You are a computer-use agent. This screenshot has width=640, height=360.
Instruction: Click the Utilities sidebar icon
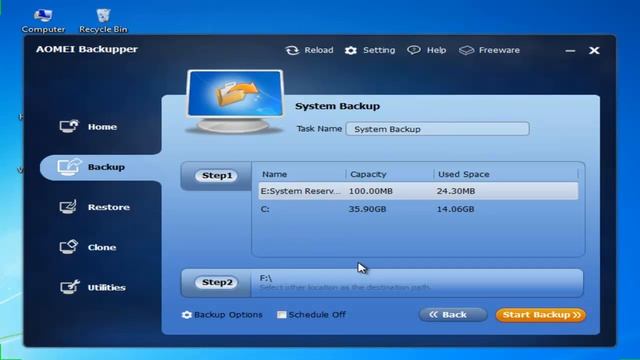[69, 287]
